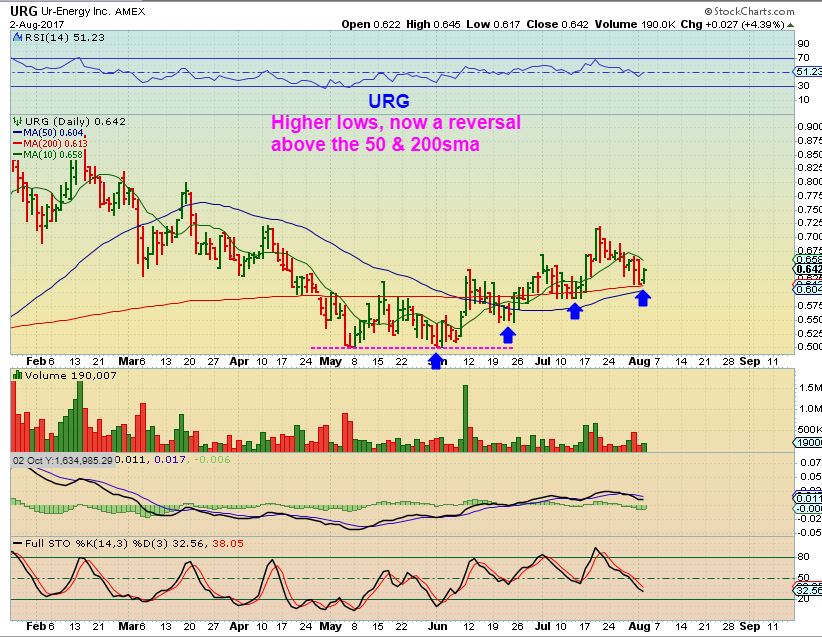Click the 20 level on stochastic axis
The image size is (822, 637).
click(803, 598)
